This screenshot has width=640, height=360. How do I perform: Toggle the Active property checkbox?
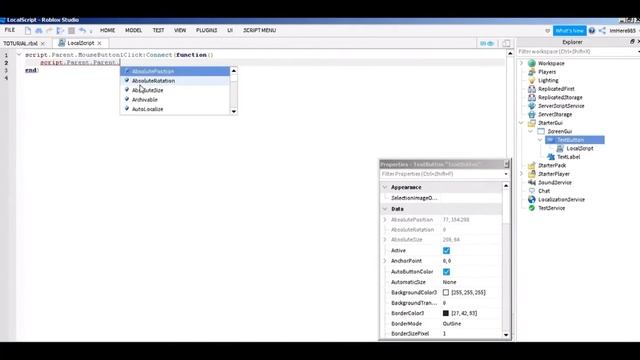pos(446,250)
